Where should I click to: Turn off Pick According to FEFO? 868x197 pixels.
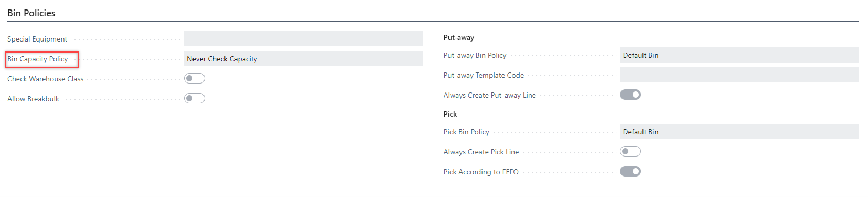tap(630, 171)
